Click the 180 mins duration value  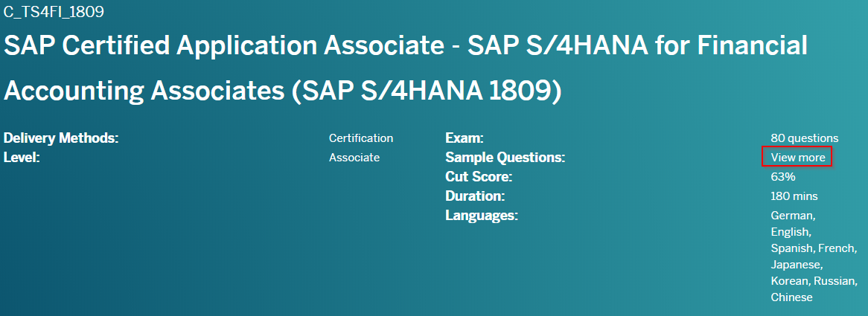[x=794, y=196]
